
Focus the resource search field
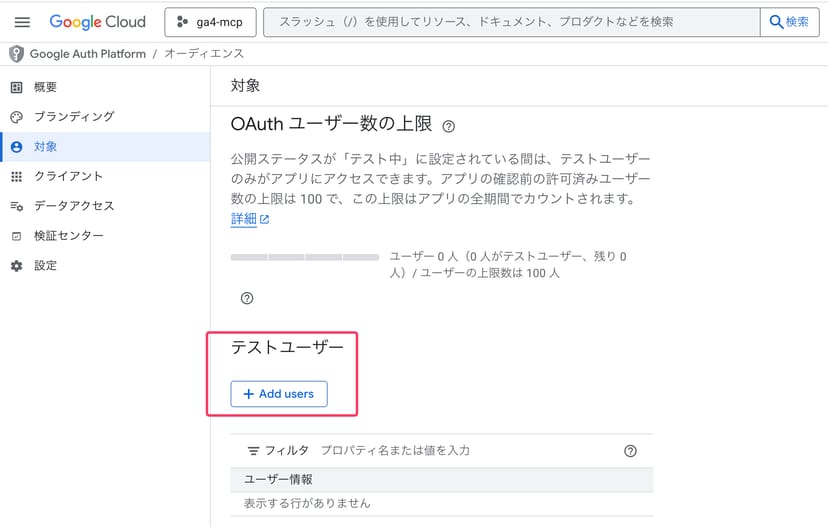coord(511,22)
